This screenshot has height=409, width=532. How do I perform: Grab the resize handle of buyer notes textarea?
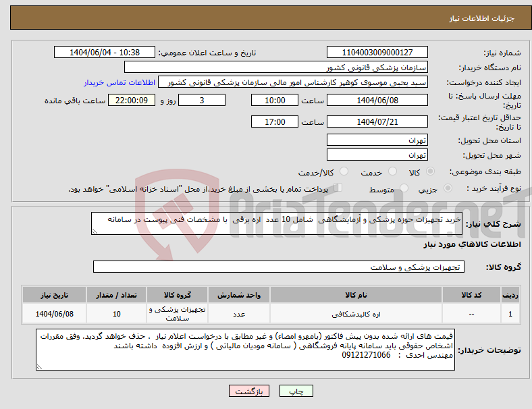[x=39, y=366]
